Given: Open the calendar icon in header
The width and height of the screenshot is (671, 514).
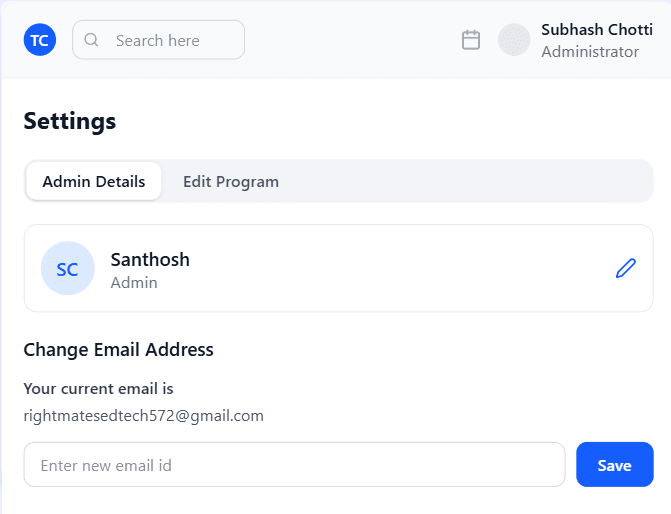Looking at the screenshot, I should tap(471, 40).
